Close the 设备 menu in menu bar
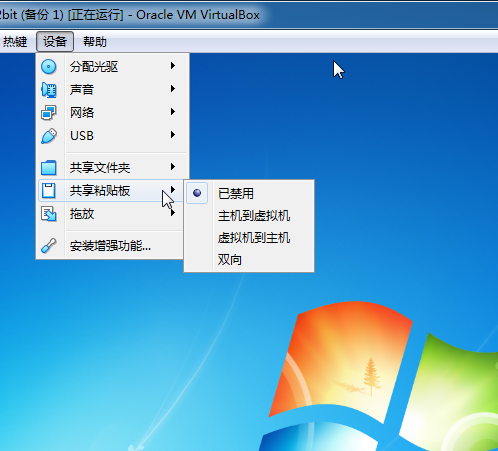498x451 pixels. coord(55,42)
